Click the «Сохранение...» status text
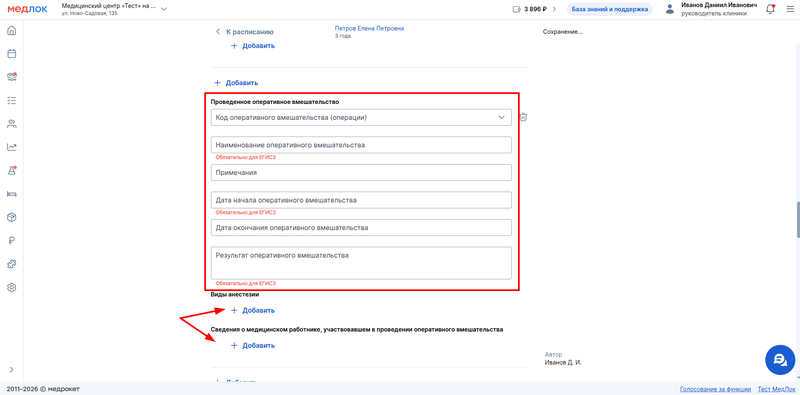This screenshot has width=800, height=395. [x=563, y=32]
